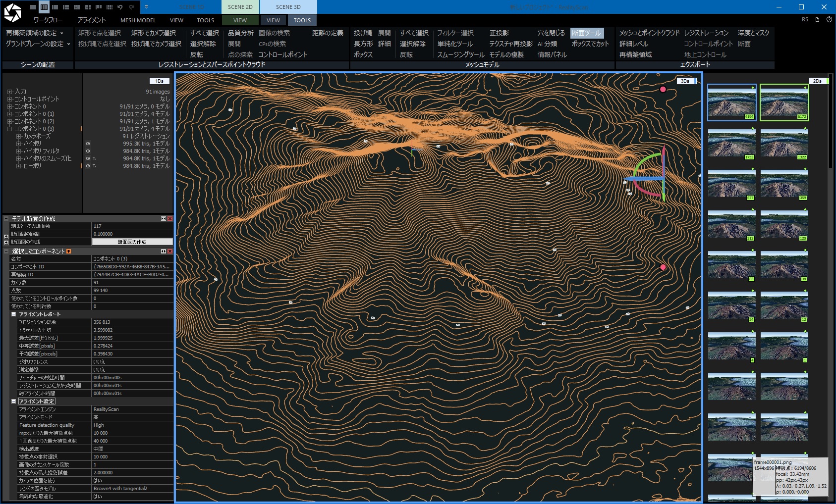Viewport: 836px width, 504px height.
Task: Click the document icon beside RS
Action: pos(817,20)
